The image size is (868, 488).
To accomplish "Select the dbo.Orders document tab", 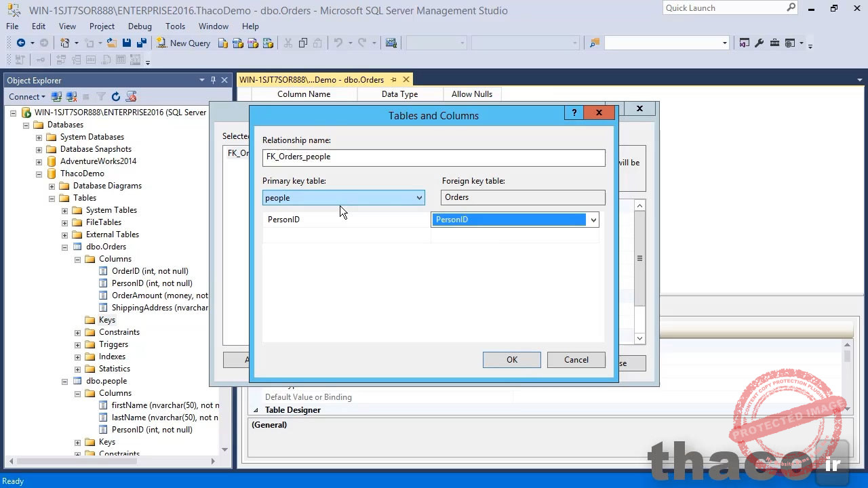I will [312, 80].
